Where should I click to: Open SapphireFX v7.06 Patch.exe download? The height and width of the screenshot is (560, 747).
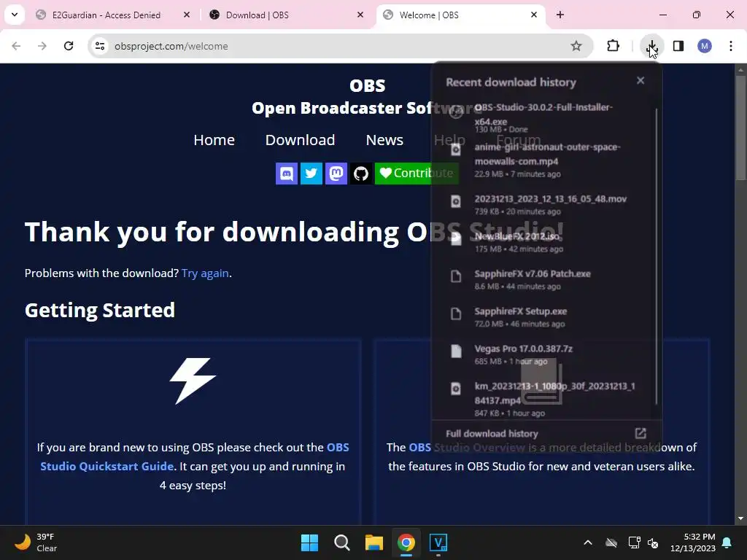pos(544,279)
